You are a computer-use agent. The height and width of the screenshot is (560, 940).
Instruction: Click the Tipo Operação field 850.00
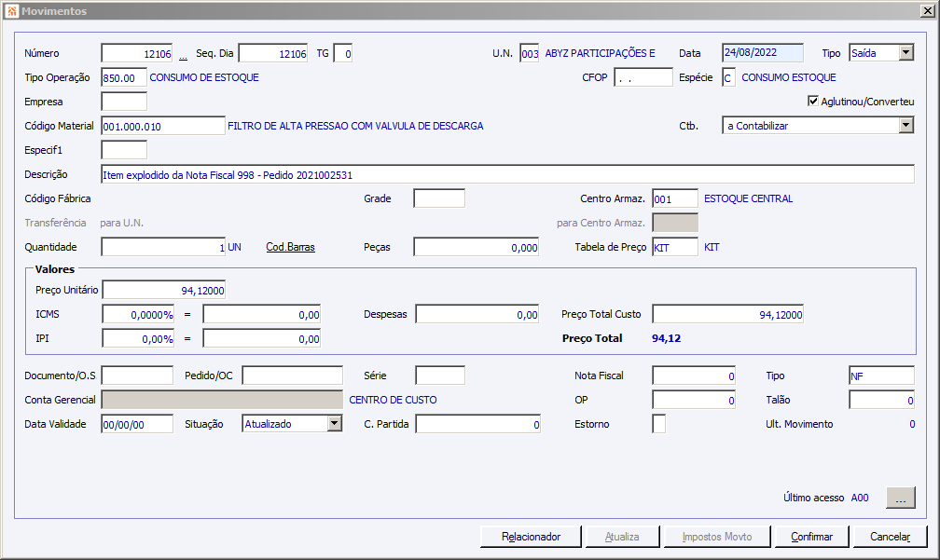click(124, 77)
